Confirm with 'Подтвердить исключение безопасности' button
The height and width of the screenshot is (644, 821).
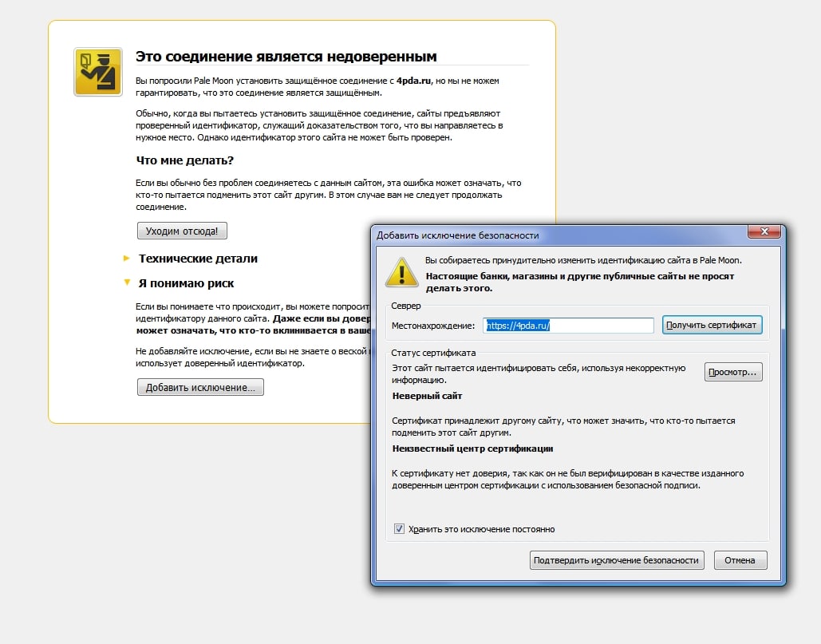pos(616,560)
